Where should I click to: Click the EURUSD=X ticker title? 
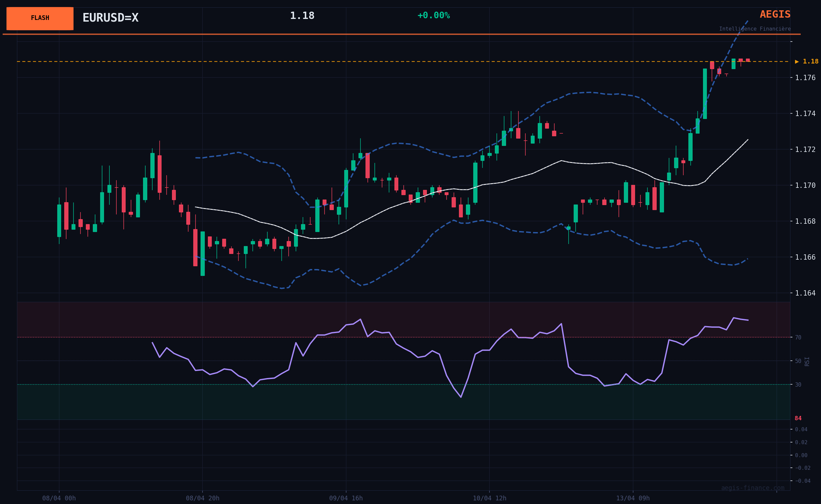point(110,18)
